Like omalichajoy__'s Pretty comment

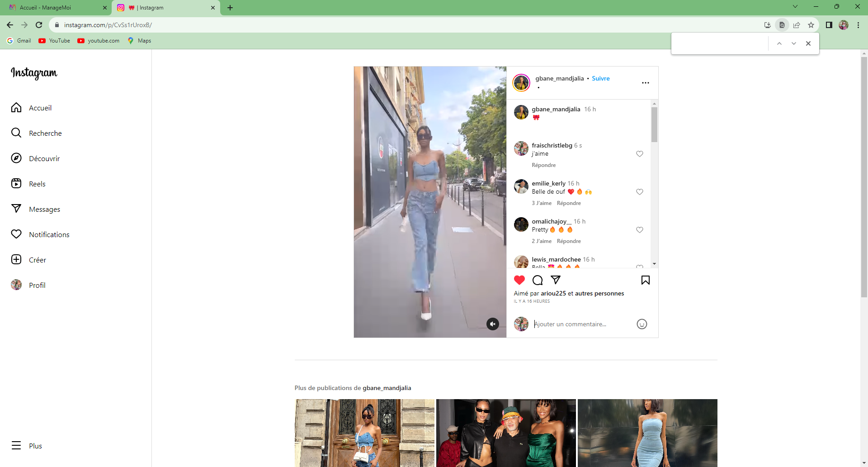click(x=639, y=230)
